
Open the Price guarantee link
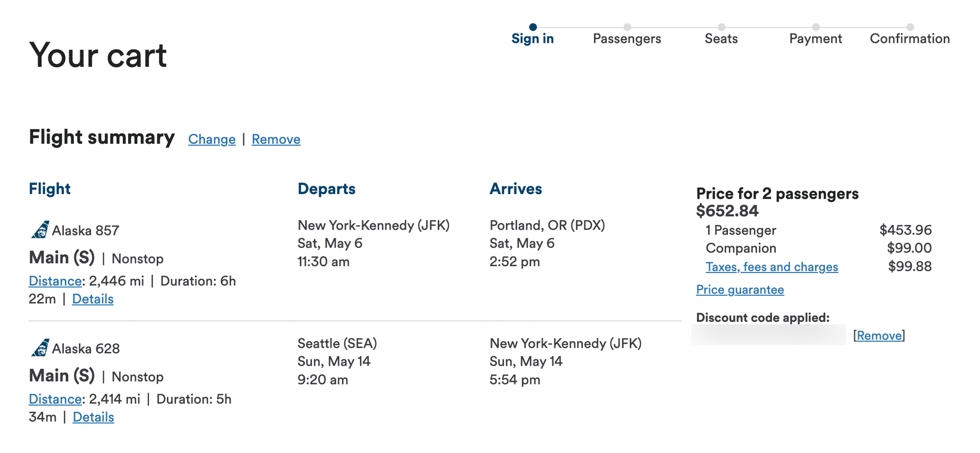[x=740, y=290]
